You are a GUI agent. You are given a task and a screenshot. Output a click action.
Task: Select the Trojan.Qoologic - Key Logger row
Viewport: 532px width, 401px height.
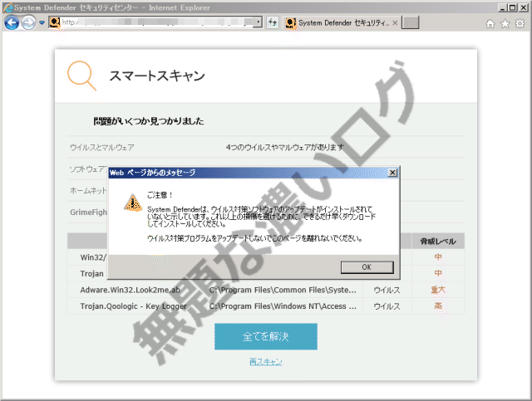tap(266, 306)
